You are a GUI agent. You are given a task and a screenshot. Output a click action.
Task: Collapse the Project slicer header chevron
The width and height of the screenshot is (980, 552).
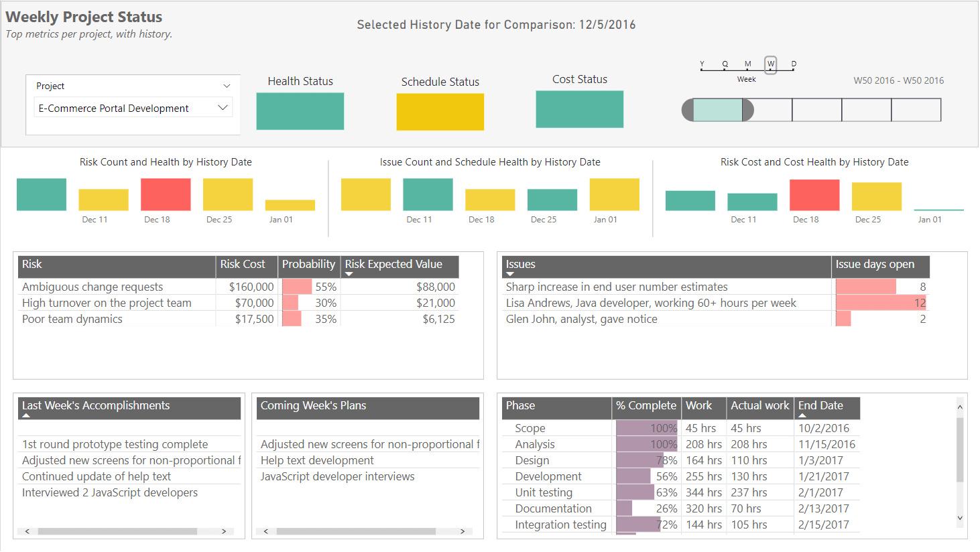pyautogui.click(x=227, y=86)
